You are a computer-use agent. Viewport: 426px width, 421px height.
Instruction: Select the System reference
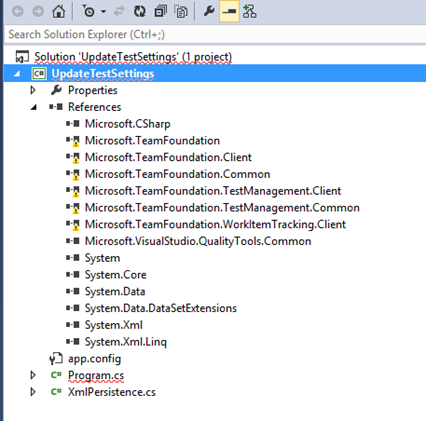(102, 258)
